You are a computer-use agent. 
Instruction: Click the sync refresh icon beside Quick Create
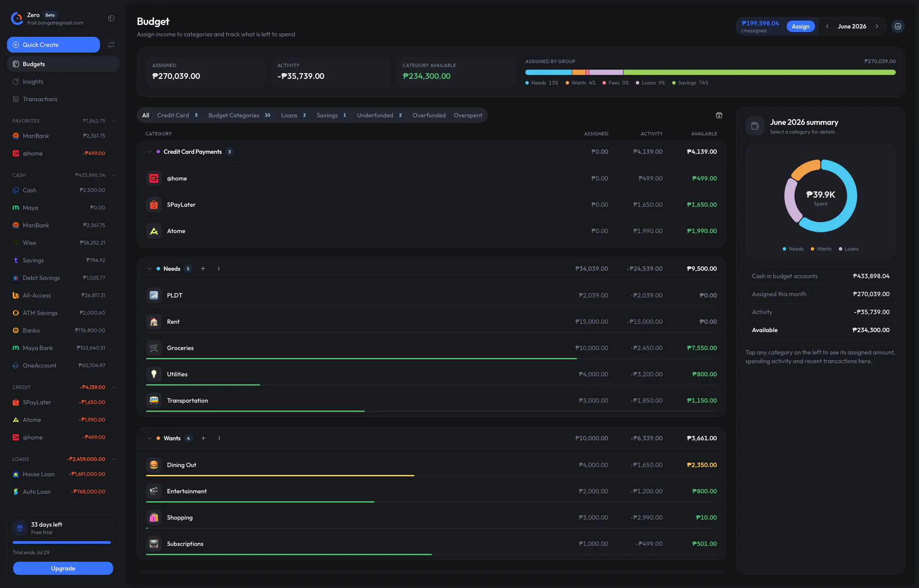(111, 45)
